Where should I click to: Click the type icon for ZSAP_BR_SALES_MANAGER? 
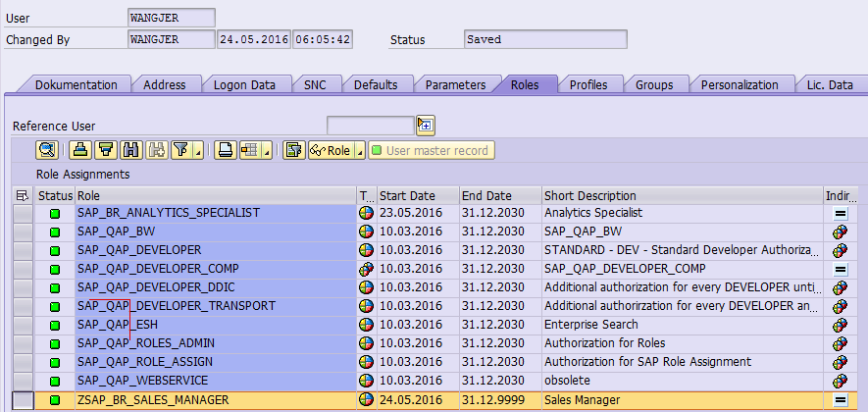[x=366, y=400]
